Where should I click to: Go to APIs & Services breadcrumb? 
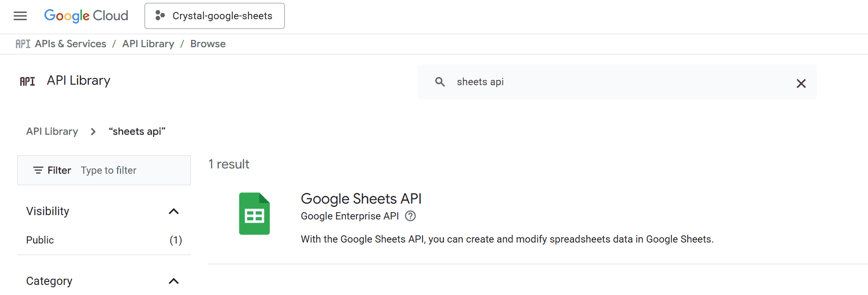tap(70, 44)
